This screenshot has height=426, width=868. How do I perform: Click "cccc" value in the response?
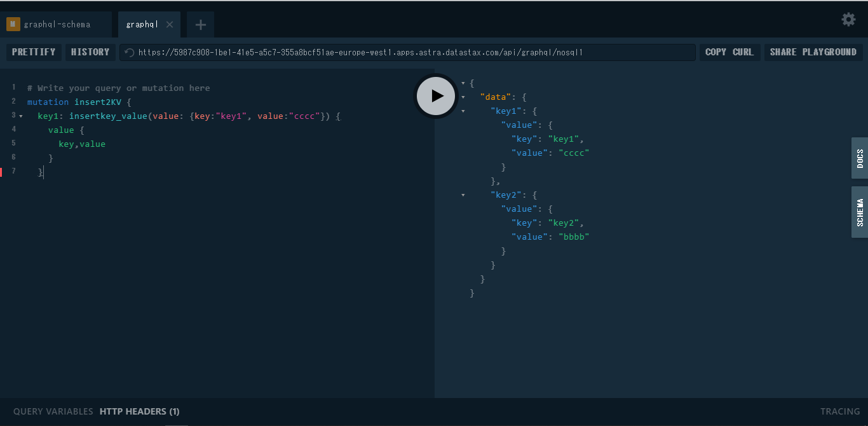[x=574, y=153]
